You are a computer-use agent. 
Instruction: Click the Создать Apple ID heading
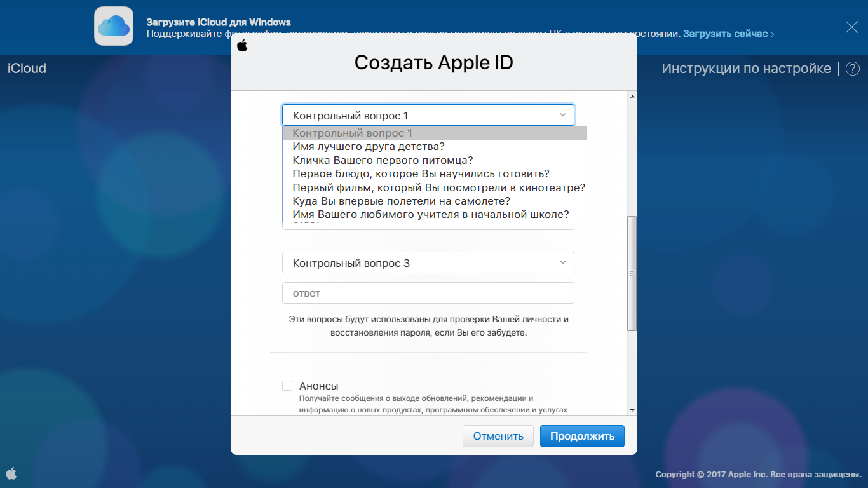pyautogui.click(x=433, y=62)
